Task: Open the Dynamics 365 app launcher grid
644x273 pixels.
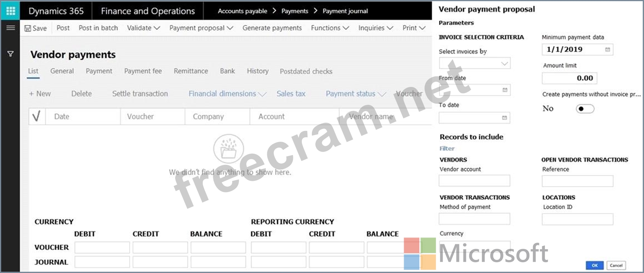Action: (10, 11)
